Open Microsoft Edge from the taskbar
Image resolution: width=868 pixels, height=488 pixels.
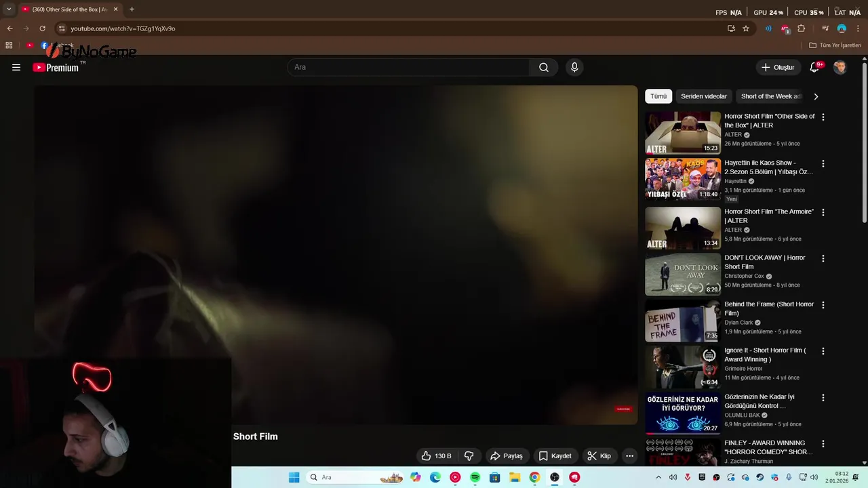tap(435, 477)
